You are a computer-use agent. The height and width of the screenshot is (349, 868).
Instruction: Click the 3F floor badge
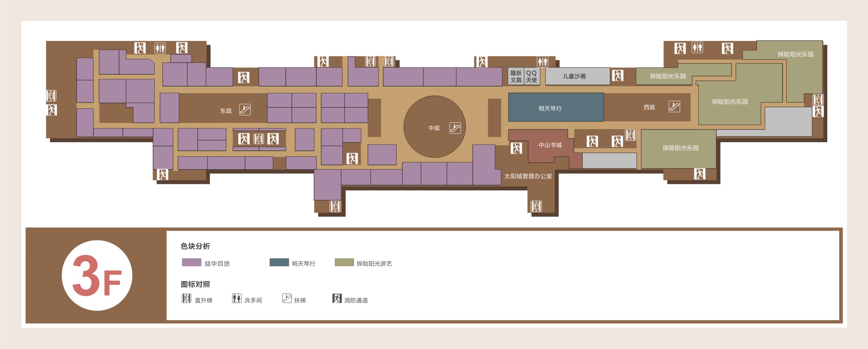(x=97, y=275)
